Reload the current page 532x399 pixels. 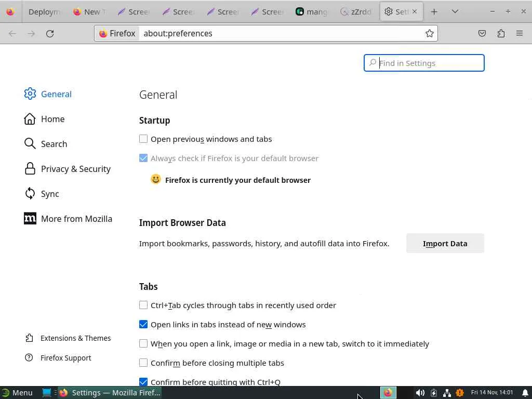click(x=50, y=34)
